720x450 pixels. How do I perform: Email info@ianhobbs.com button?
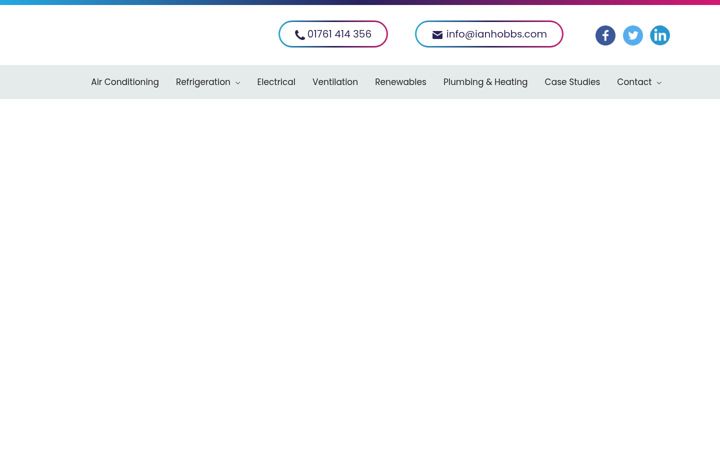(489, 34)
